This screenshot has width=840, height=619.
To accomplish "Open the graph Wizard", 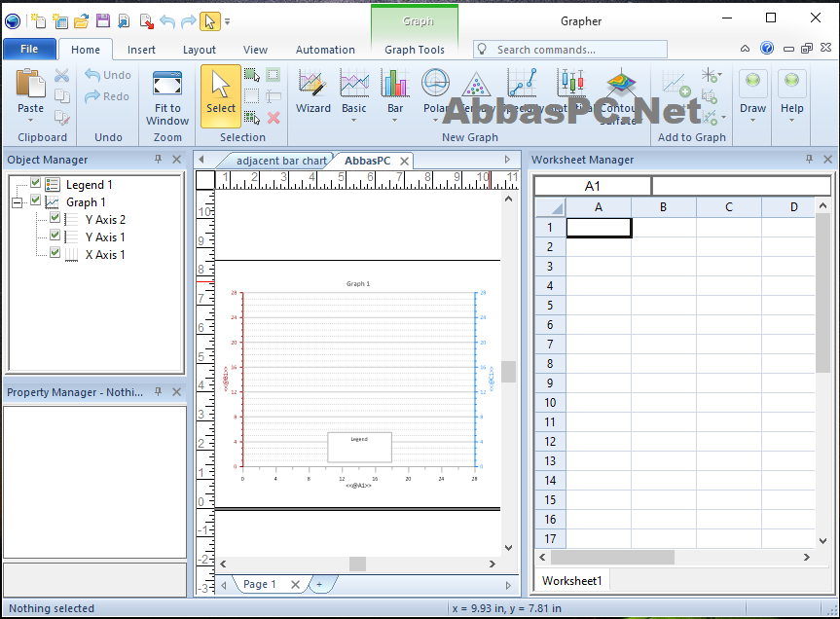I will coord(313,91).
